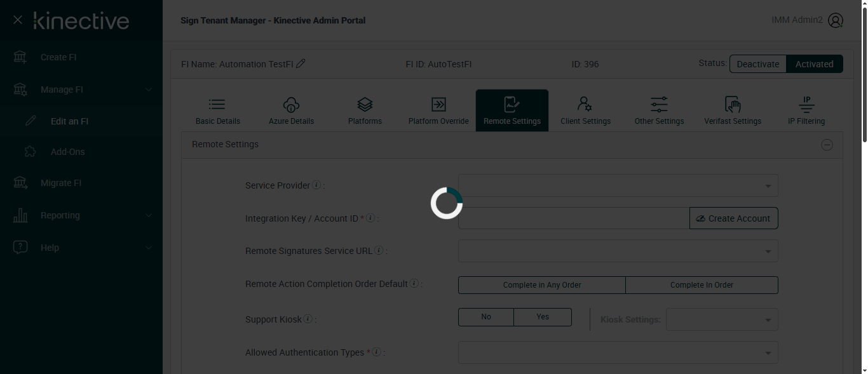Collapse the Remote Settings section
The width and height of the screenshot is (868, 374).
(x=827, y=145)
